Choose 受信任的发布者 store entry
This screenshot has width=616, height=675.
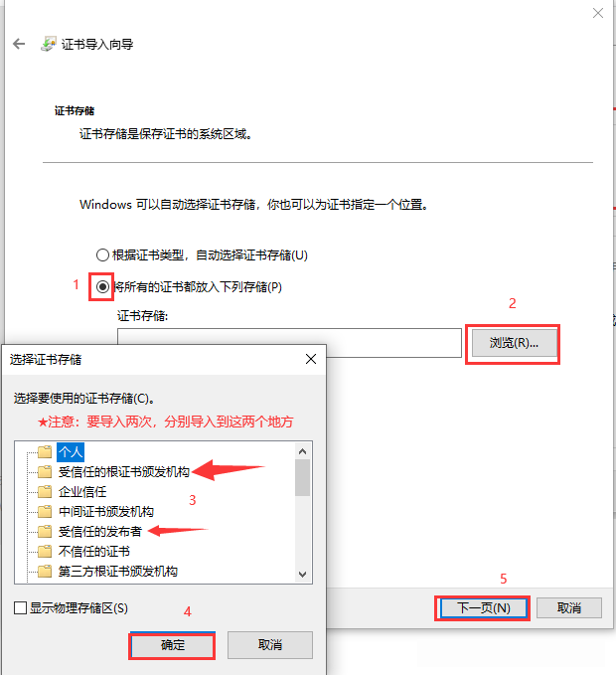[99, 532]
